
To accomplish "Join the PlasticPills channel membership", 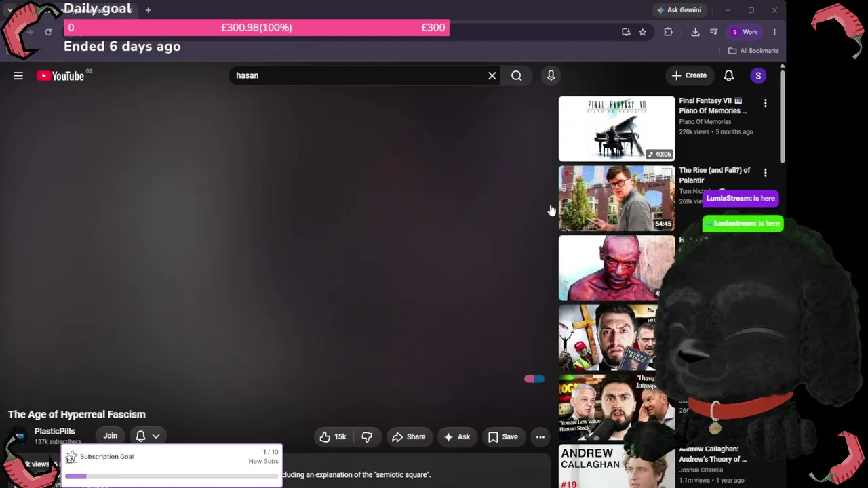I will click(111, 436).
